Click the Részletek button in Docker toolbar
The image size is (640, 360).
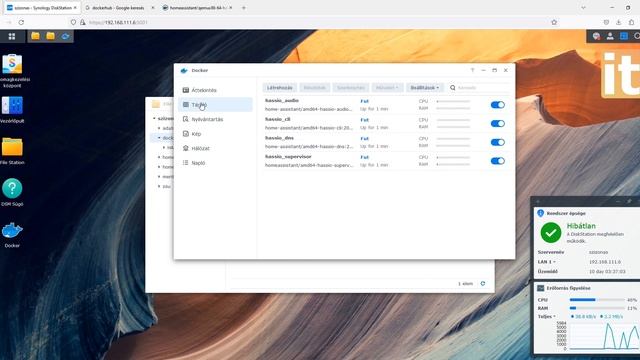314,88
